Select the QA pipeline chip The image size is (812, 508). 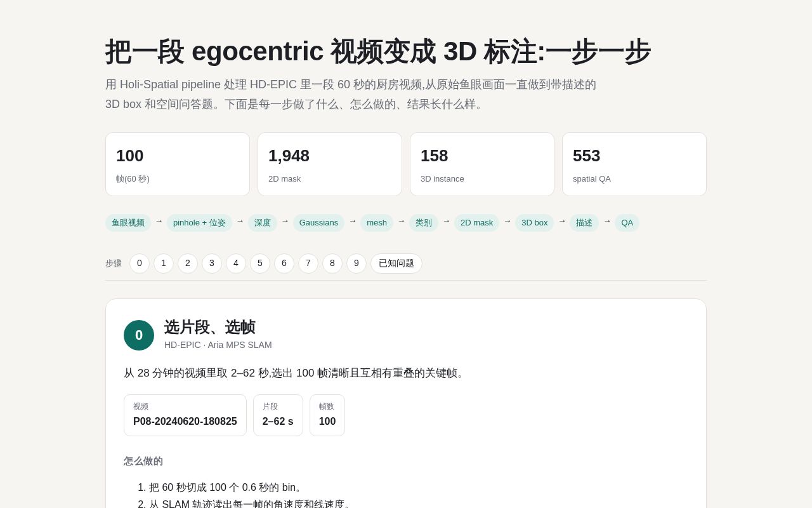[627, 223]
